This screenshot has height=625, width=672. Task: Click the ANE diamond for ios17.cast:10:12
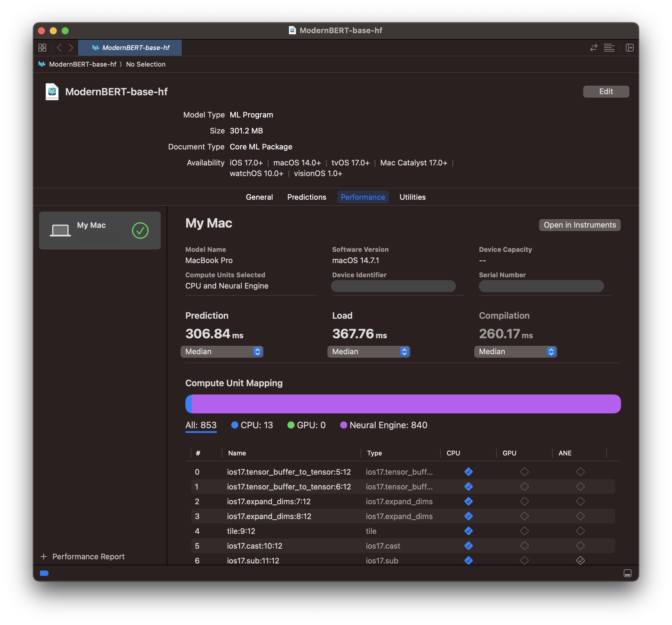[581, 546]
